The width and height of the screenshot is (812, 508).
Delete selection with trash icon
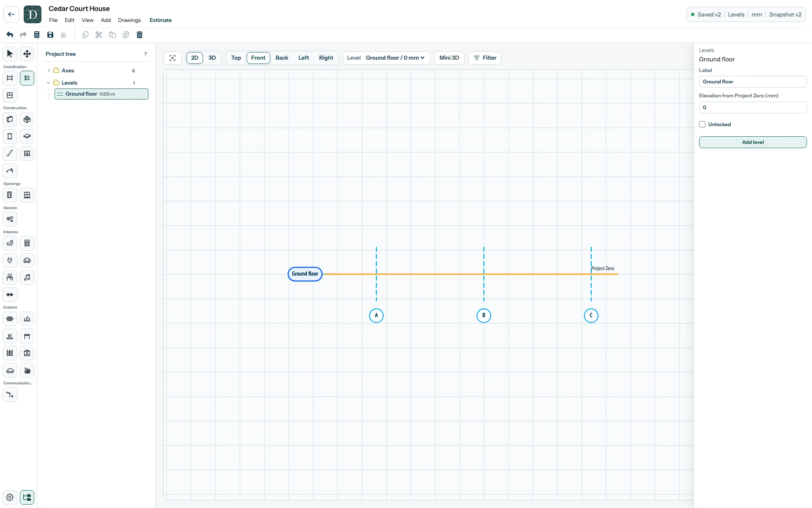point(140,35)
